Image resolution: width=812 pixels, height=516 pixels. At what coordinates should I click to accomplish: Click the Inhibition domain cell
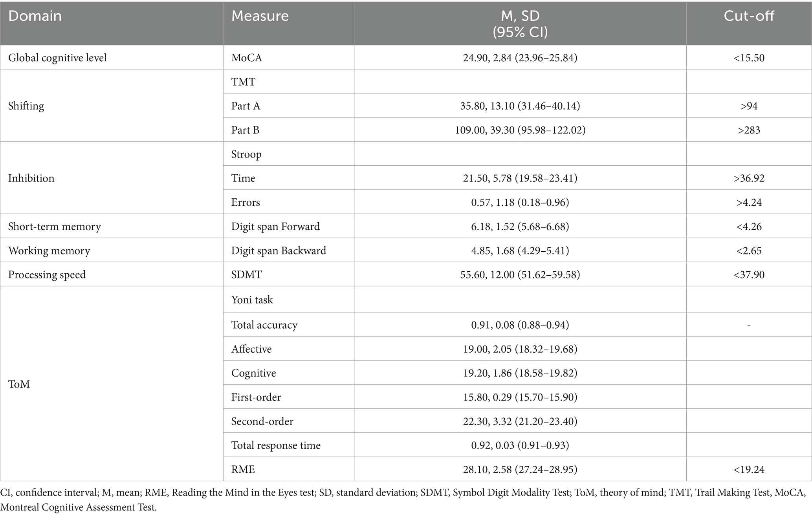[x=31, y=178]
